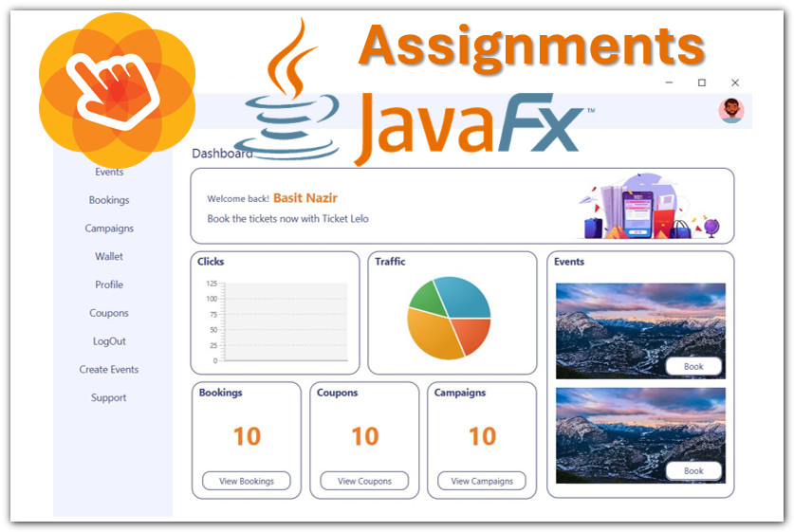
Task: Open the Support sidebar item
Action: coord(109,398)
